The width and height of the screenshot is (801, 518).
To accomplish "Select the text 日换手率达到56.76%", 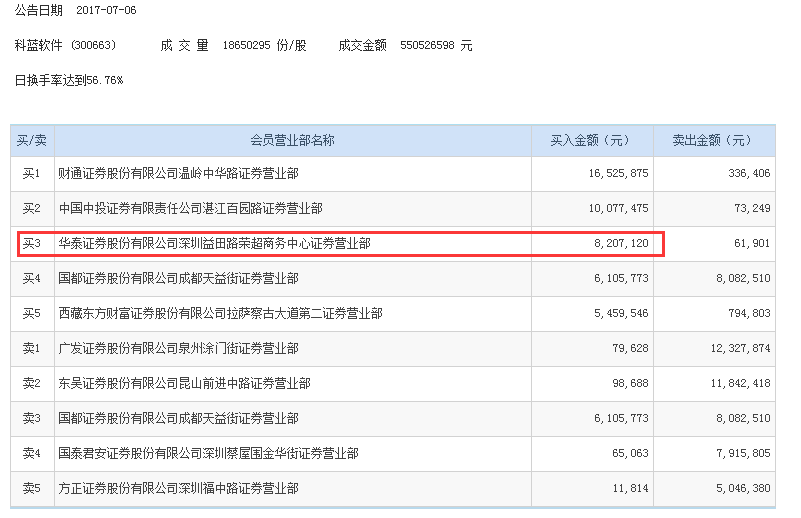I will (69, 80).
